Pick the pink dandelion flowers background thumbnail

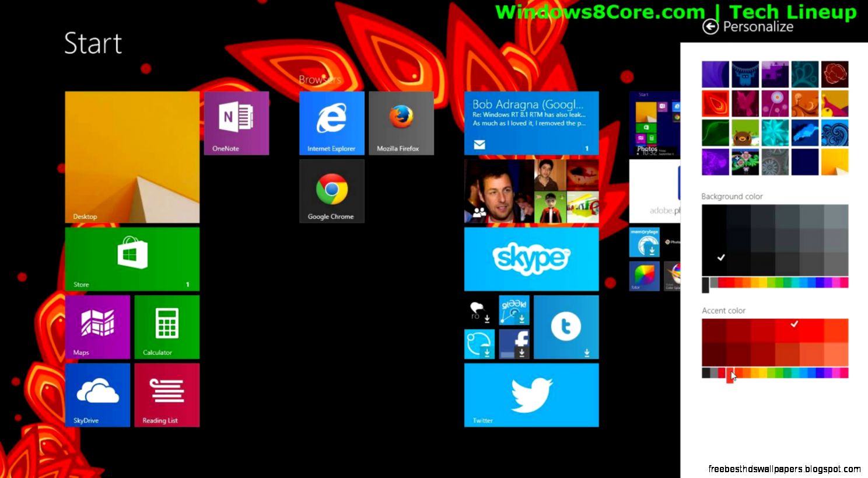(x=775, y=103)
